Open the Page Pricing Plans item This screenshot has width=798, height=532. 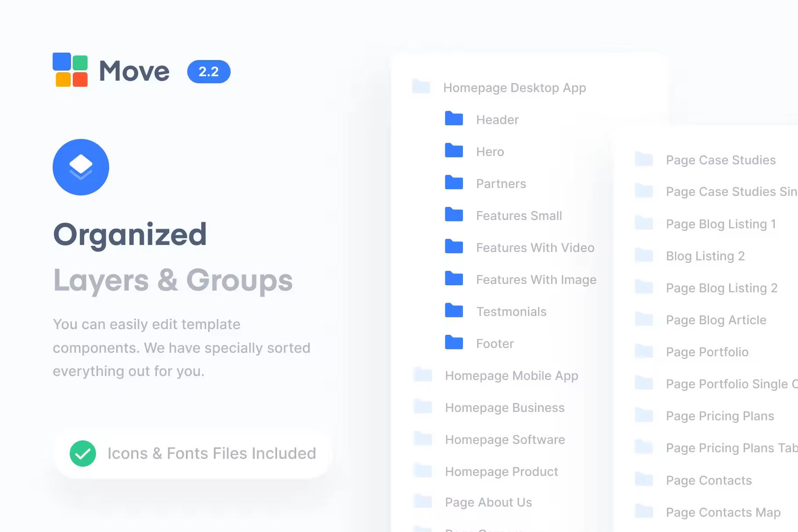pyautogui.click(x=720, y=416)
